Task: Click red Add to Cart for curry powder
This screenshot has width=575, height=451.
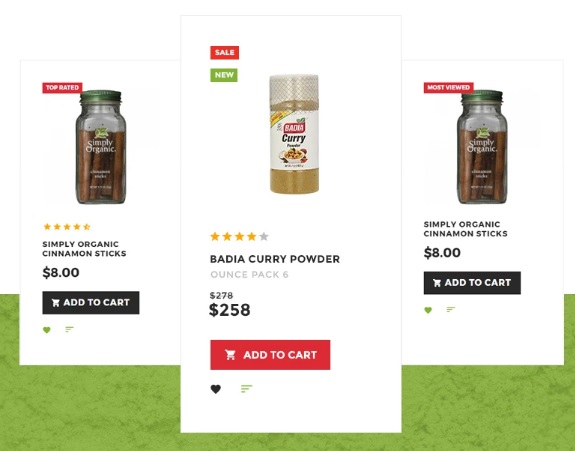Action: click(270, 355)
